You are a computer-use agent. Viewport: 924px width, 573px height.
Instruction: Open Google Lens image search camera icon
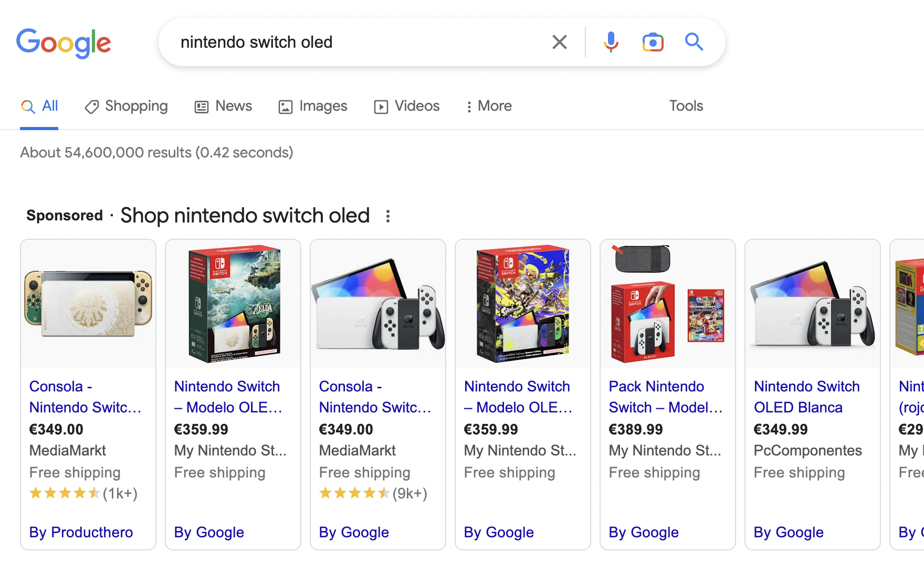click(x=652, y=42)
